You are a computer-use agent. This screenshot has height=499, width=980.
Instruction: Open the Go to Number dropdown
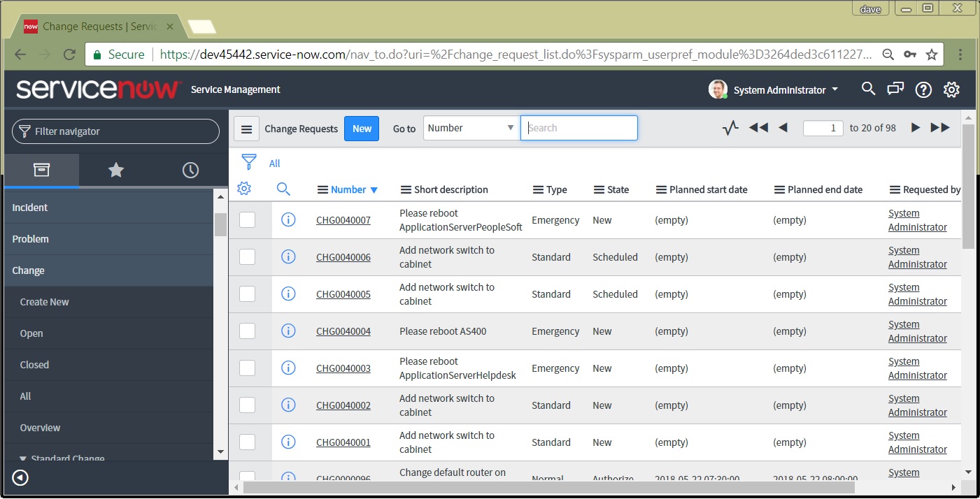coord(471,128)
